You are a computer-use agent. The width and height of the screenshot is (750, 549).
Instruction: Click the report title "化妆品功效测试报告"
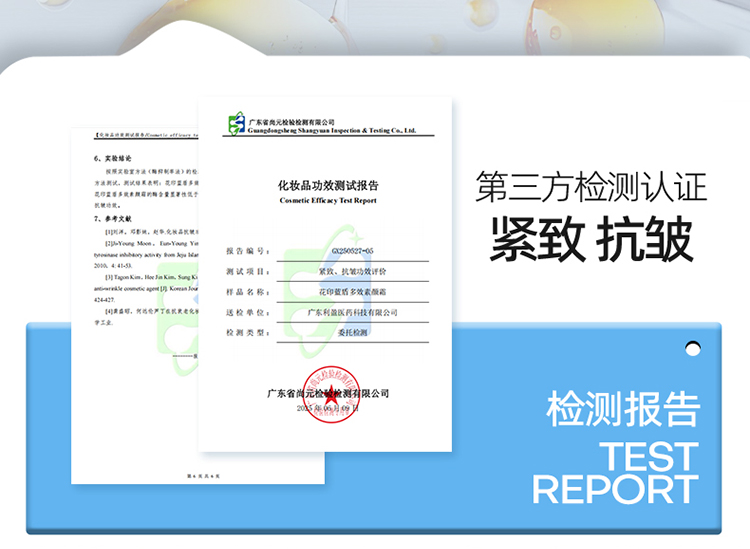click(x=328, y=186)
